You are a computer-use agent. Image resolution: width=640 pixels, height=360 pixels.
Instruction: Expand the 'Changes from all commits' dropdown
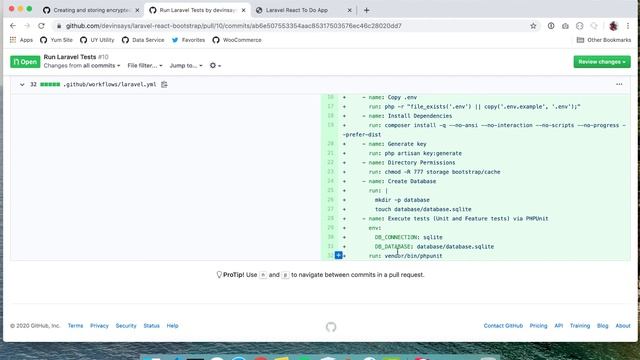coord(82,66)
